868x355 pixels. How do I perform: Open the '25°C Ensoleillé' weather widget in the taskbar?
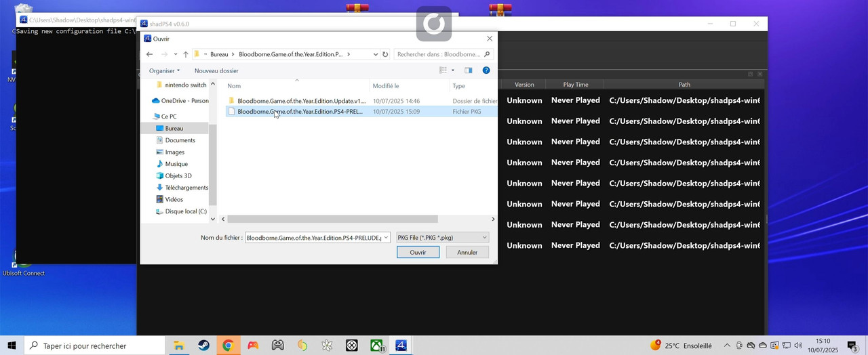(681, 346)
